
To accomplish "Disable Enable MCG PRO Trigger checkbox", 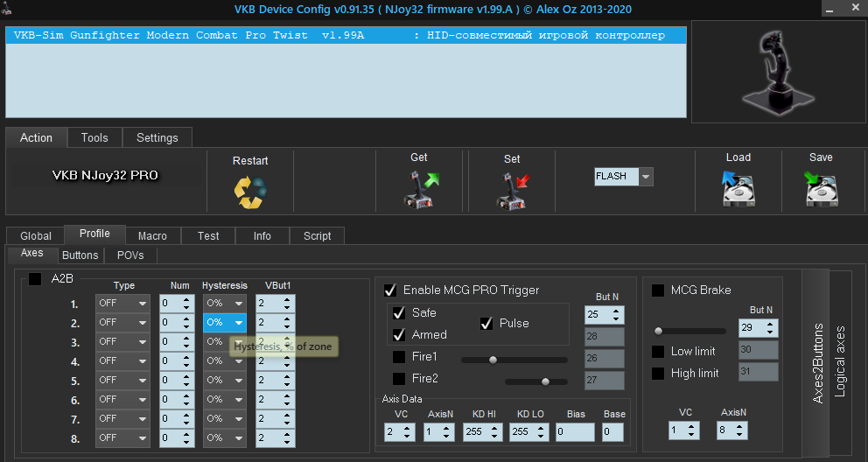I will [x=390, y=290].
